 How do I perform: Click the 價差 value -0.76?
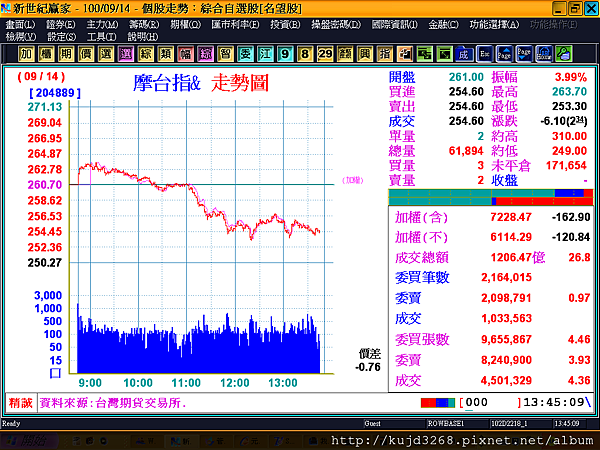[x=368, y=367]
